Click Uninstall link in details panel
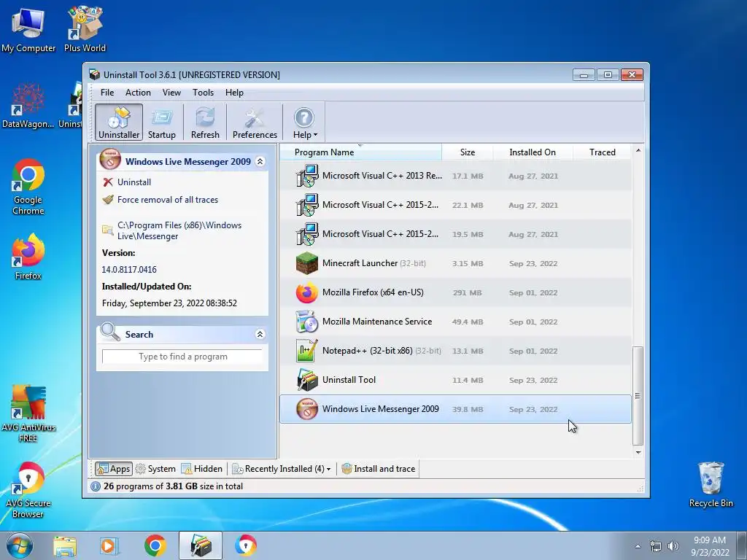The width and height of the screenshot is (747, 560). tap(134, 182)
